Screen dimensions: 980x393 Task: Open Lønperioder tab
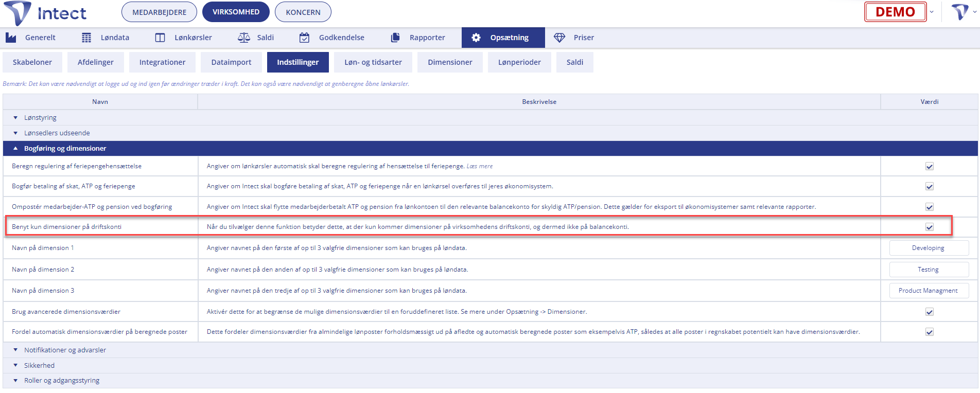click(519, 62)
